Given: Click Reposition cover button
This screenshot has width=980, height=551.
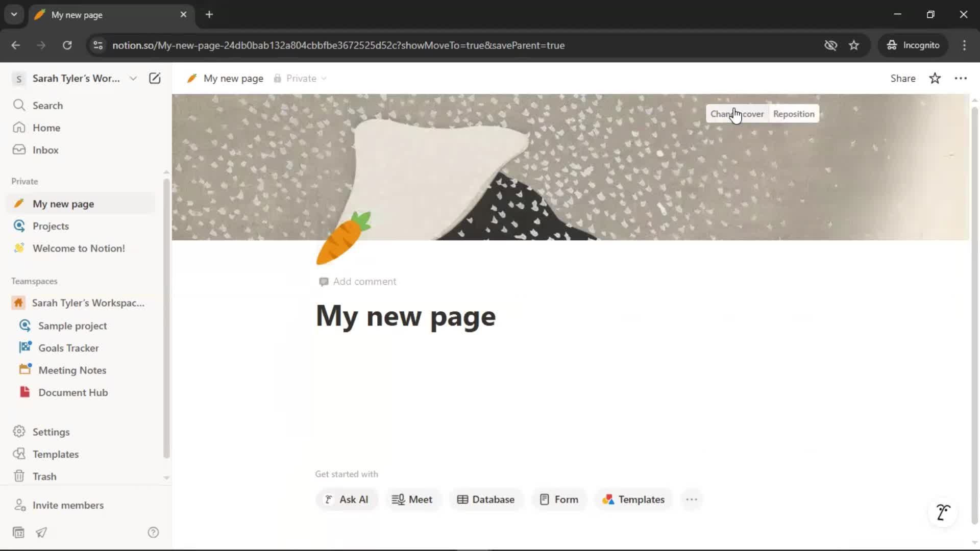Looking at the screenshot, I should pos(794,114).
